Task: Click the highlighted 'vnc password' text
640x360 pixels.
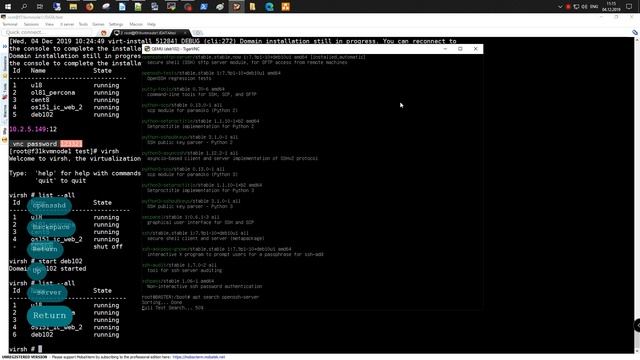Action: tap(35, 144)
